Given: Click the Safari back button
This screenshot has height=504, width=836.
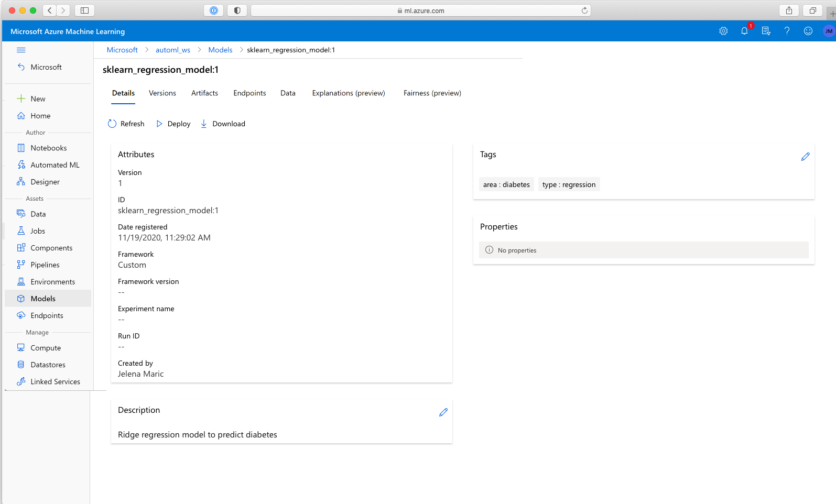Looking at the screenshot, I should pos(49,10).
